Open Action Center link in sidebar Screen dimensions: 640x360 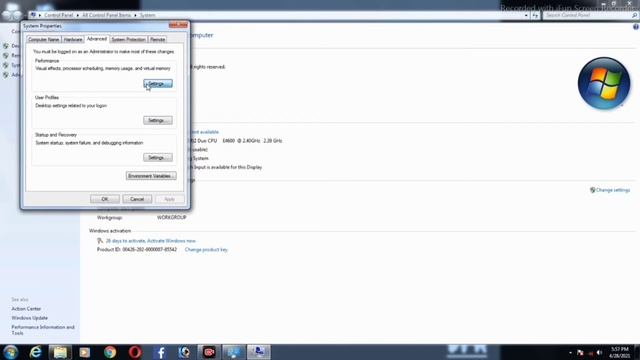[x=26, y=309]
